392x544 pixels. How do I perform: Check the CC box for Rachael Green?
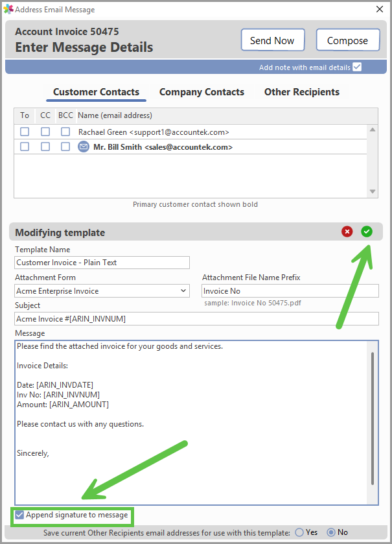coord(45,132)
